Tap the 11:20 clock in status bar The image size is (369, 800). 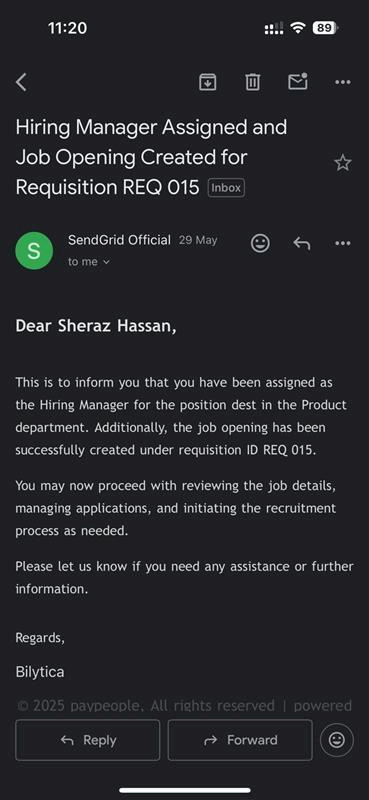67,28
